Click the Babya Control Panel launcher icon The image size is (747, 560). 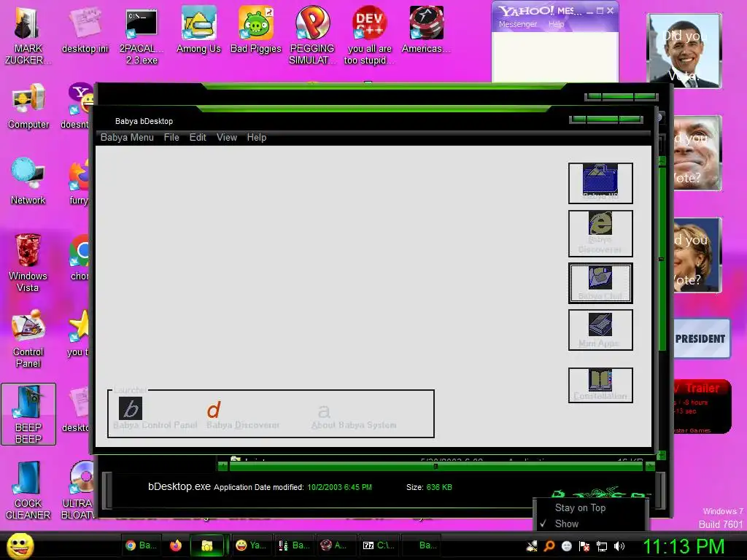coord(131,408)
